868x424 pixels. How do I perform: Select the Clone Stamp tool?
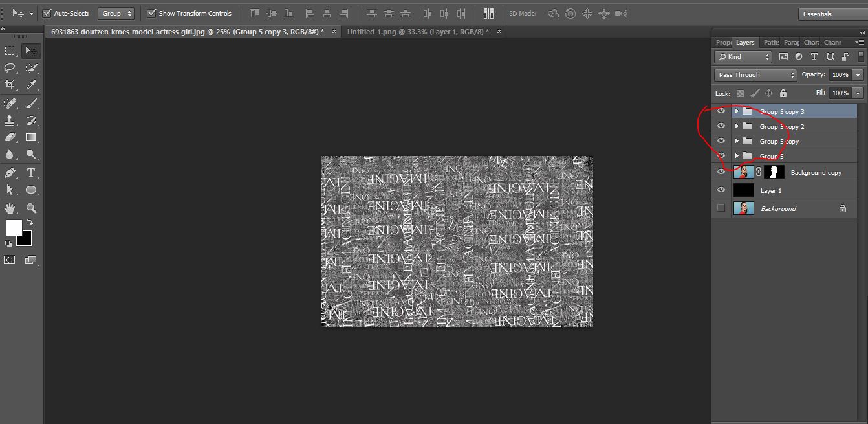(x=10, y=120)
